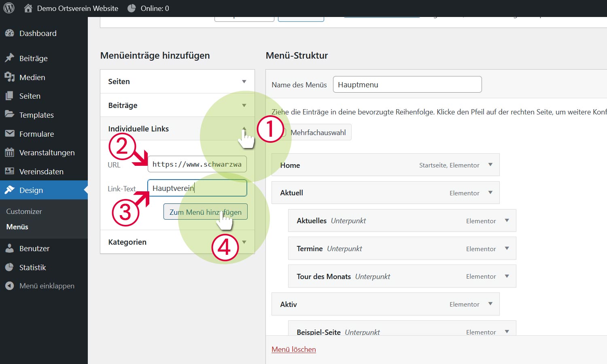Click the Menü löschen link
607x364 pixels.
[294, 349]
